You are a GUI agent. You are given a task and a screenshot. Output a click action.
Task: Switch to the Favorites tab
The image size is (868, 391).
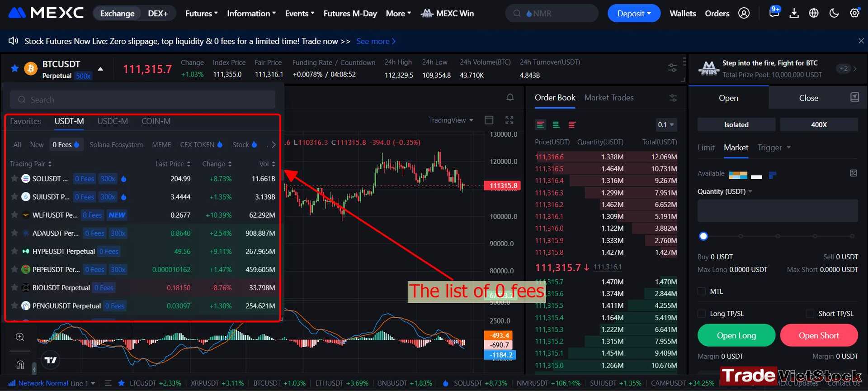(x=25, y=121)
